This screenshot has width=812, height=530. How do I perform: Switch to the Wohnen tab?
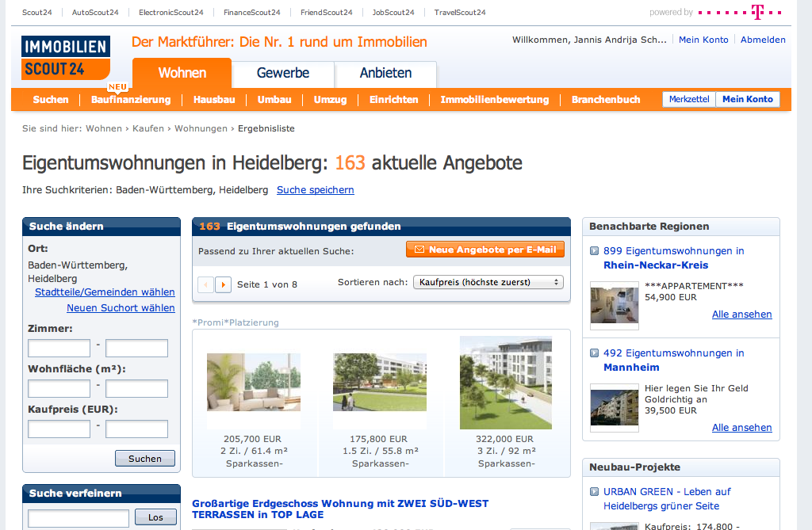(182, 73)
